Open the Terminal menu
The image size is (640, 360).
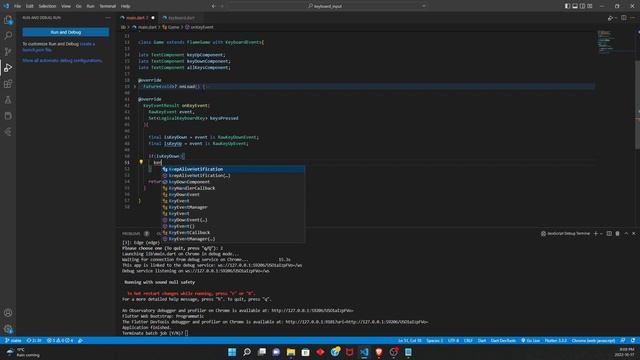[108, 6]
